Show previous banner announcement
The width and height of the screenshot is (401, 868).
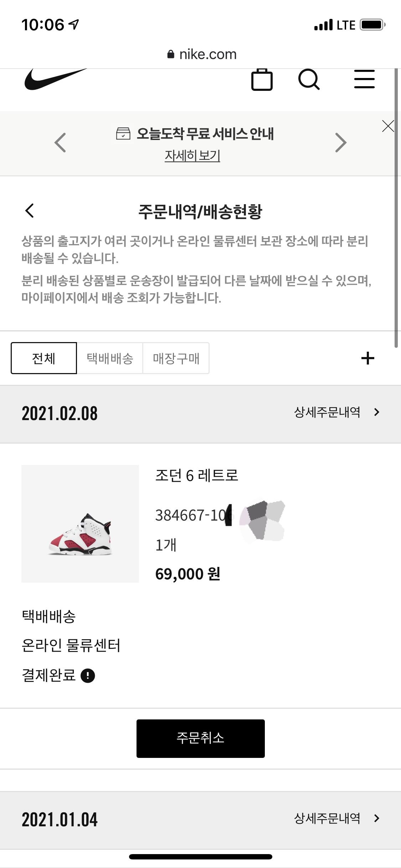(x=60, y=143)
